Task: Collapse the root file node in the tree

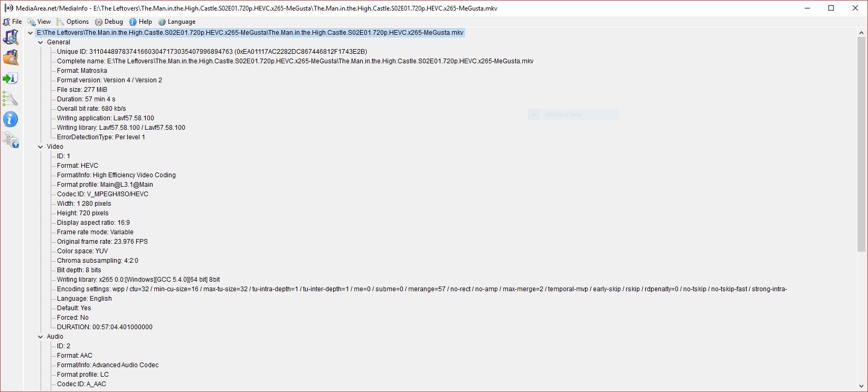Action: click(31, 33)
